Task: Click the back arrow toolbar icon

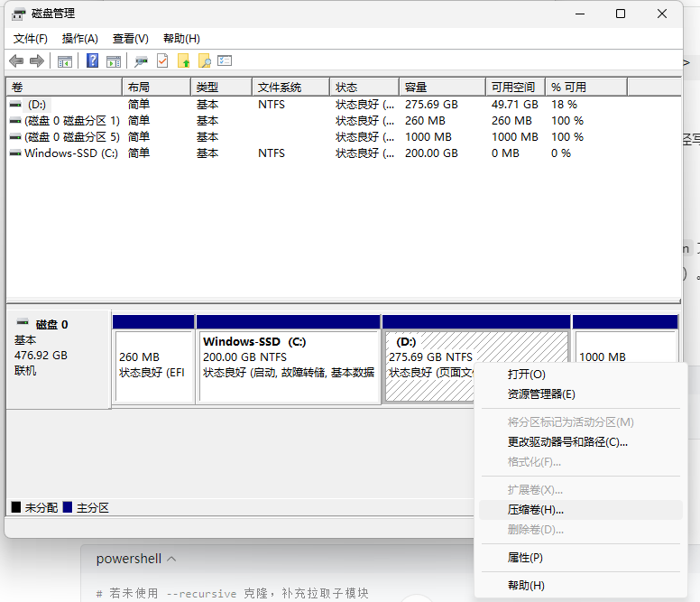Action: tap(16, 60)
